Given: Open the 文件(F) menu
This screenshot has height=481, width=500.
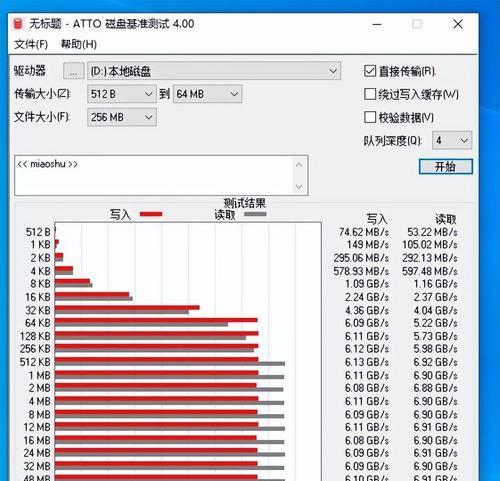Looking at the screenshot, I should coord(31,44).
